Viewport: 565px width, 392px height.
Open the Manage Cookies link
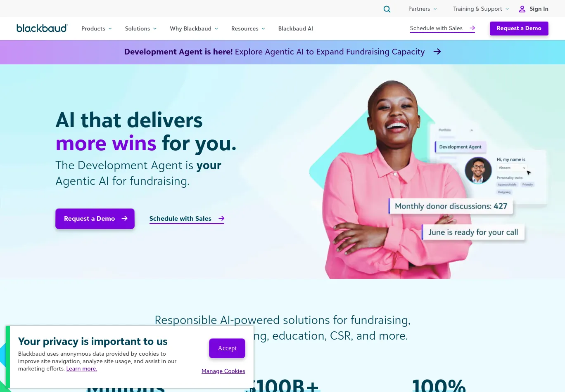pyautogui.click(x=223, y=371)
